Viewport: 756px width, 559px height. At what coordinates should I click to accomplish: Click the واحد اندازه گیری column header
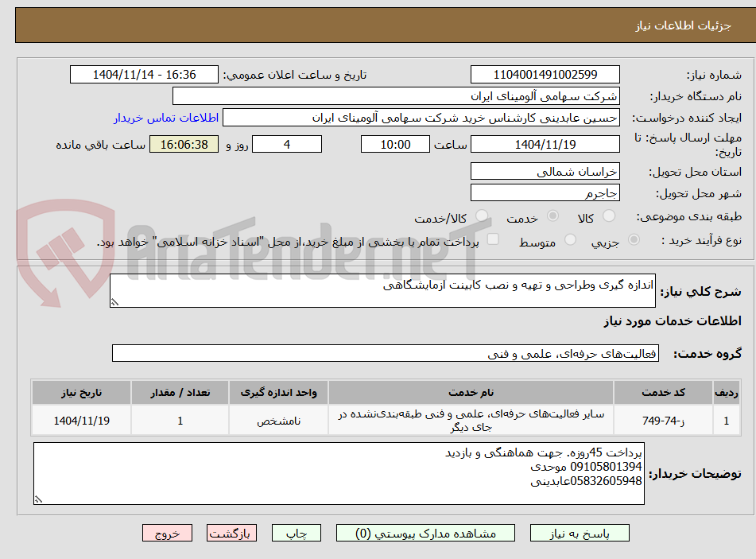pyautogui.click(x=279, y=393)
